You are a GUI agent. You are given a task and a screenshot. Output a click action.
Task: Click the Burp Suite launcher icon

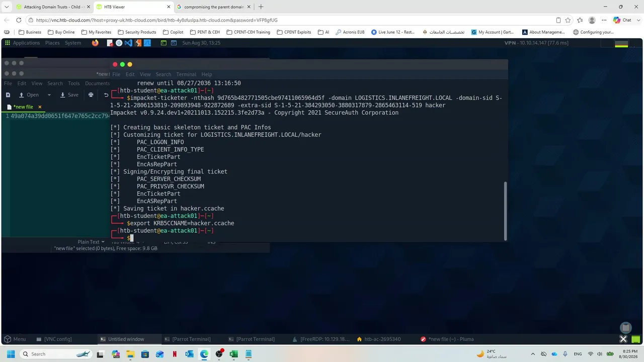pos(138,43)
